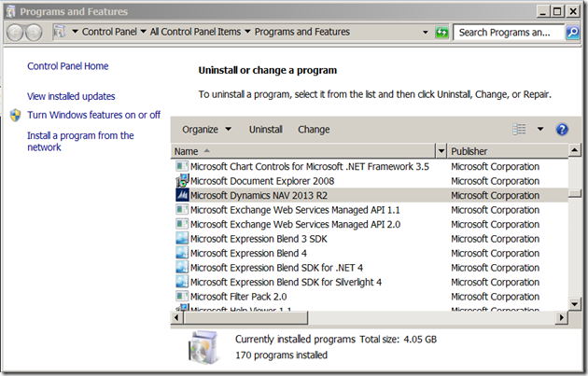Open Install a program from the network link
Image resolution: width=588 pixels, height=376 pixels.
point(80,141)
